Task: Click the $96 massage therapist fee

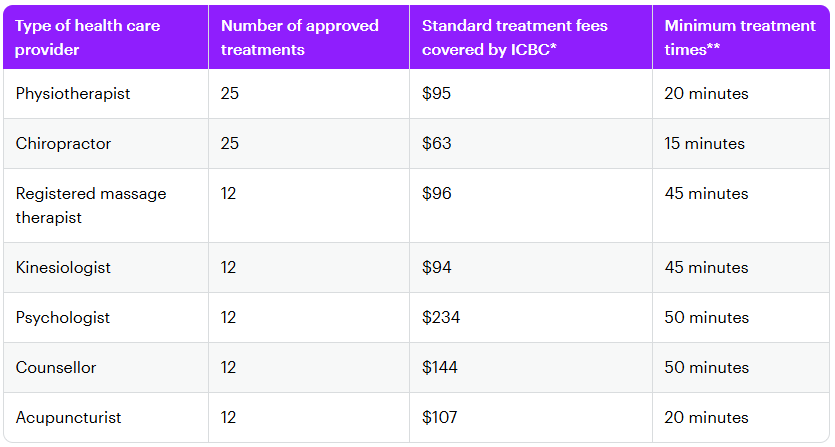Action: tap(436, 194)
